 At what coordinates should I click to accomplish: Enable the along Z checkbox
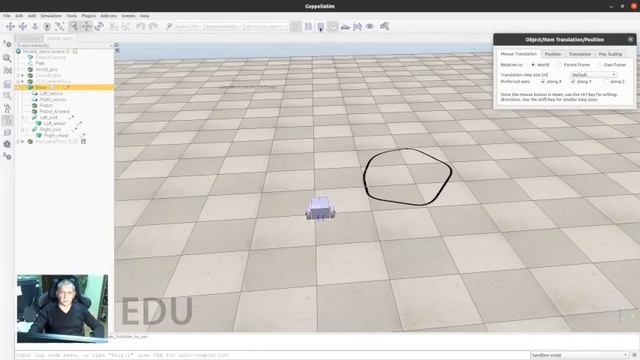pyautogui.click(x=606, y=82)
